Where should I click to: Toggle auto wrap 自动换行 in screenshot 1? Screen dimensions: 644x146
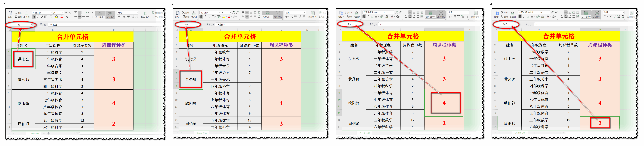click(x=110, y=15)
